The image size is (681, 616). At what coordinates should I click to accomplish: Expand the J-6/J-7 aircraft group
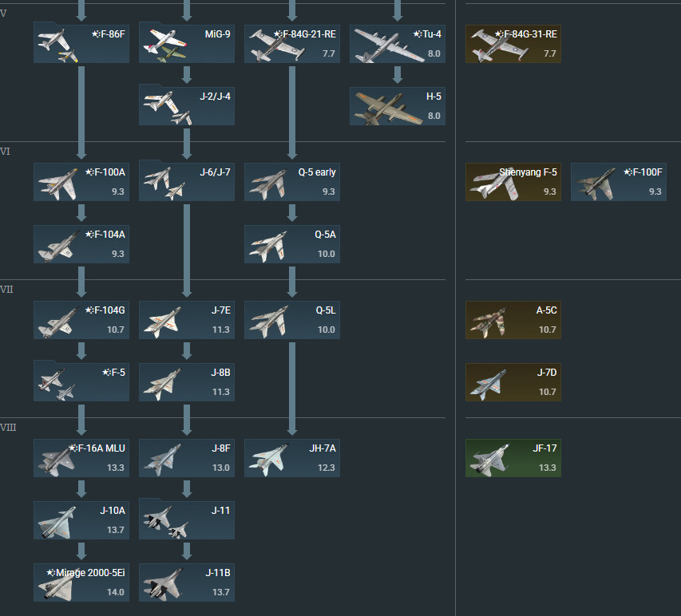coord(187,180)
